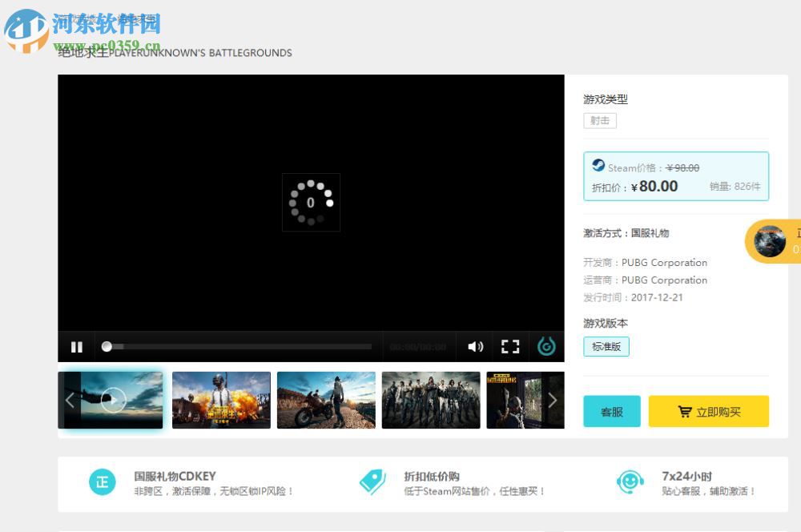Select the 标准版 game version option
The height and width of the screenshot is (532, 801).
[x=606, y=346]
